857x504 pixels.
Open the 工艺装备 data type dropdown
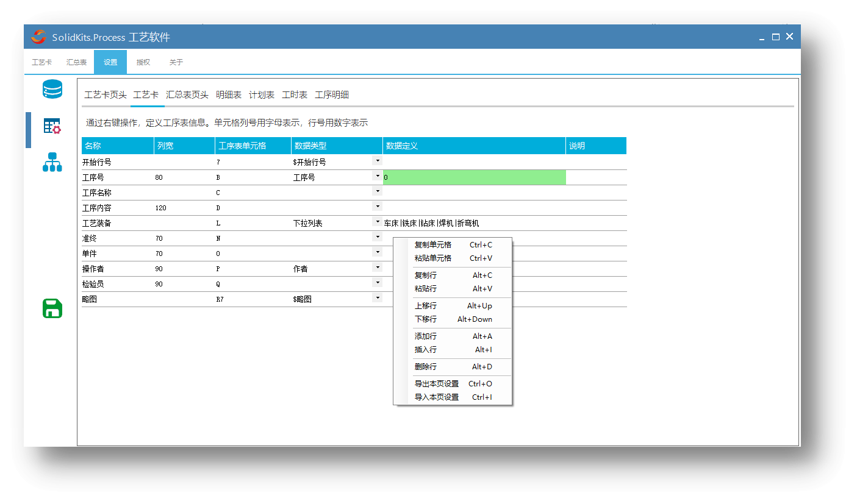378,222
